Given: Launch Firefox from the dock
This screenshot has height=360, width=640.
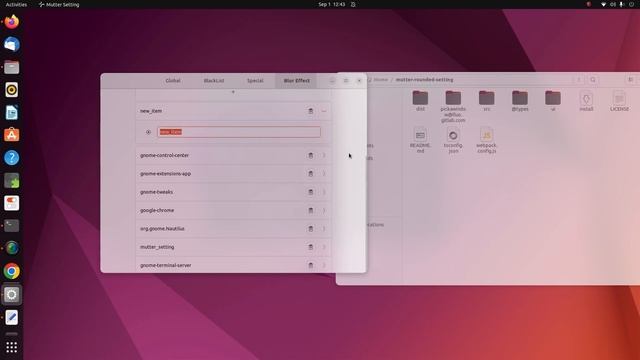Looking at the screenshot, I should [x=11, y=22].
